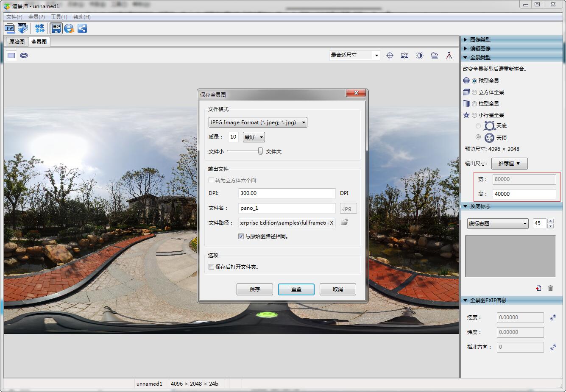This screenshot has height=392, width=566.
Task: Click the tripod icon in view toolbar
Action: coord(449,56)
